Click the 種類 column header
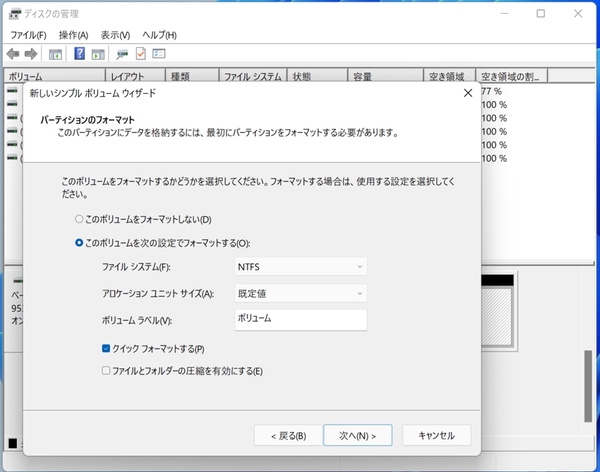The width and height of the screenshot is (600, 472). (192, 76)
